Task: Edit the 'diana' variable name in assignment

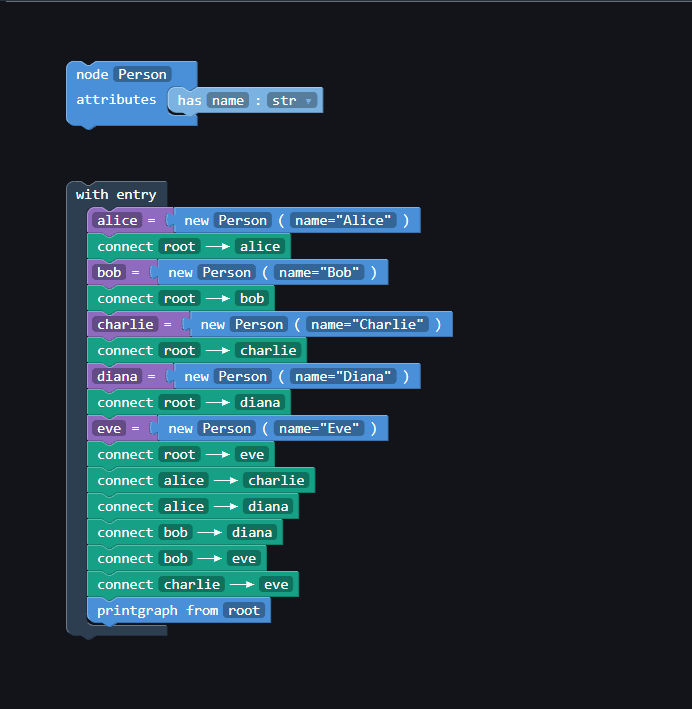Action: 117,376
